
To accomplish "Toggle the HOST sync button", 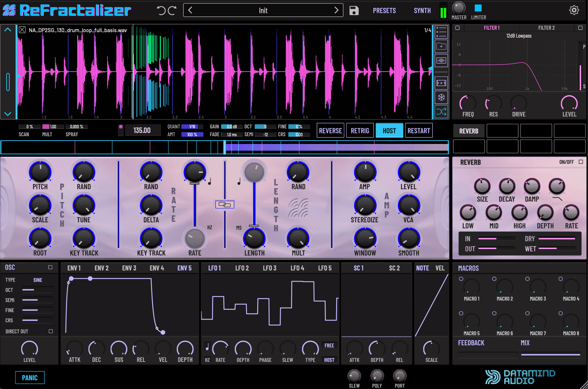I will [389, 130].
